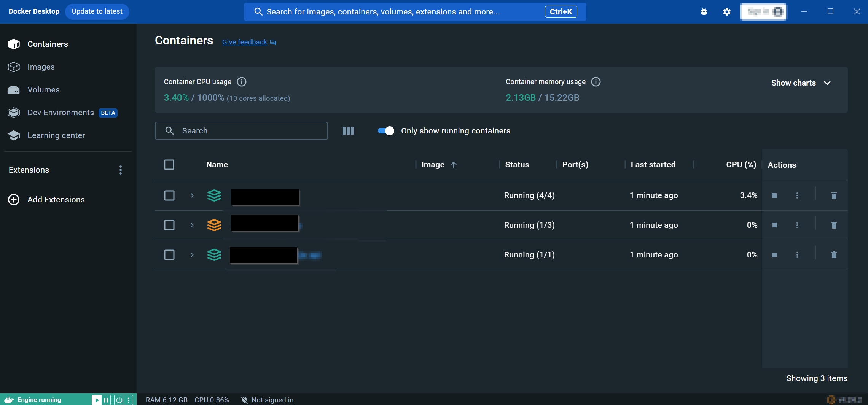Sort by Last started column header

click(x=653, y=165)
